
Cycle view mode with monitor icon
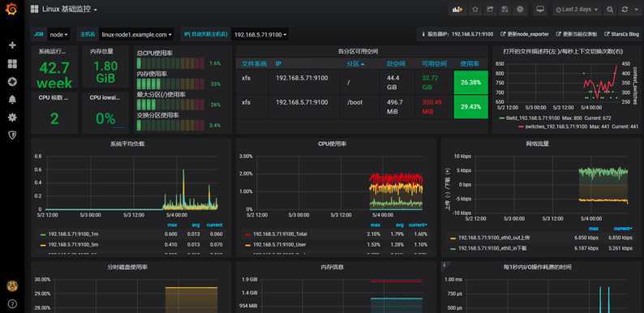[x=540, y=10]
